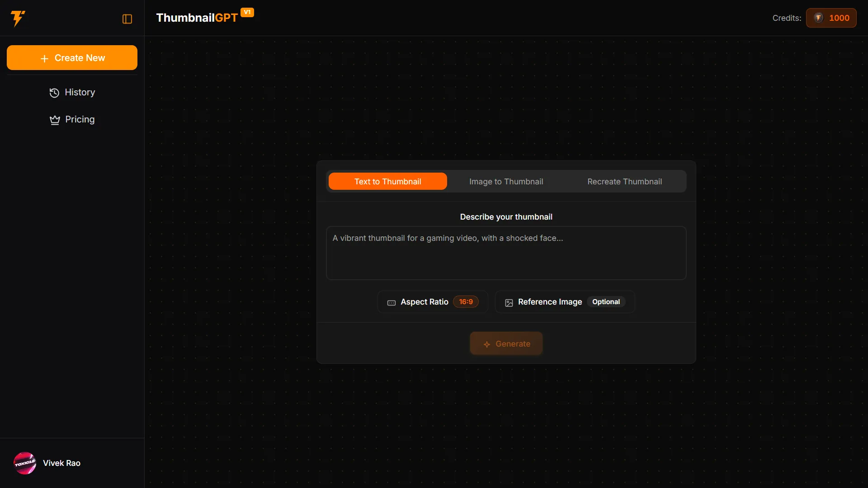Click the plus icon on Create New
The height and width of the screenshot is (488, 868).
[44, 59]
